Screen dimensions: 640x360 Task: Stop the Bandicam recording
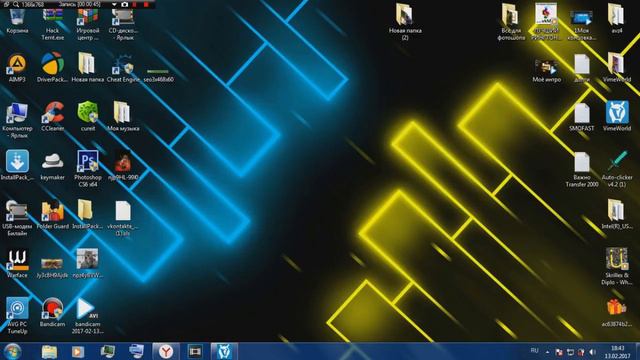point(146,4)
